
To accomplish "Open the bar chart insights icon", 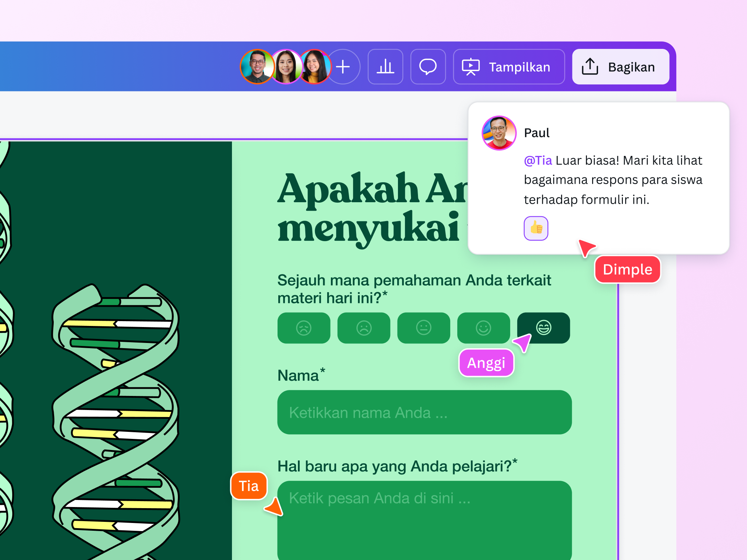I will [385, 67].
